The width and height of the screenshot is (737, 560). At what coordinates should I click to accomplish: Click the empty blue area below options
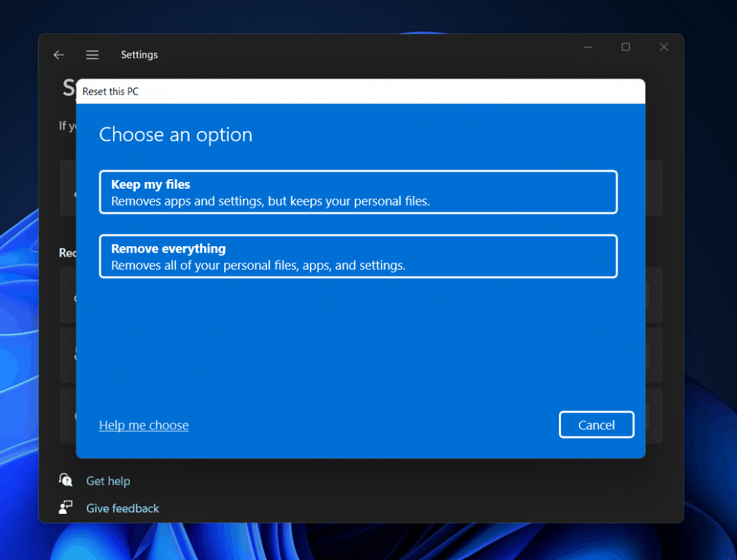tap(359, 345)
